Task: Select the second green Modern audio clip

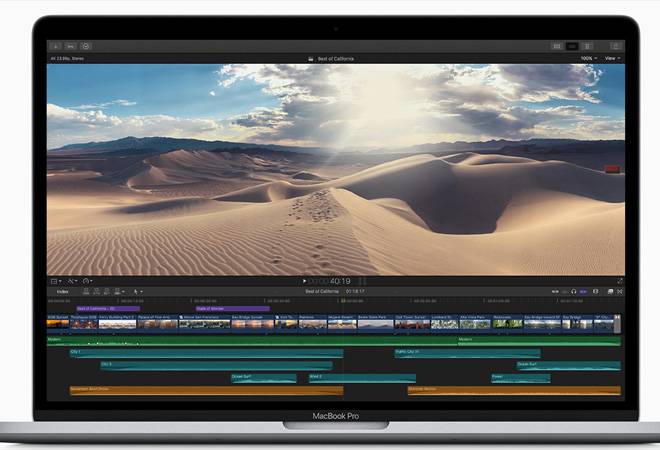Action: tap(539, 341)
